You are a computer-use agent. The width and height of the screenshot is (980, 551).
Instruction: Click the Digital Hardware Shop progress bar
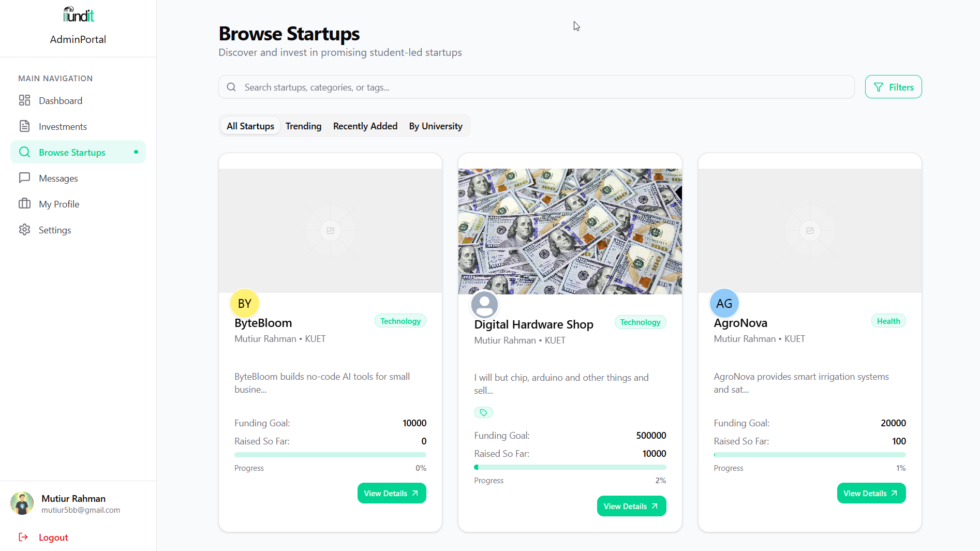pos(570,467)
